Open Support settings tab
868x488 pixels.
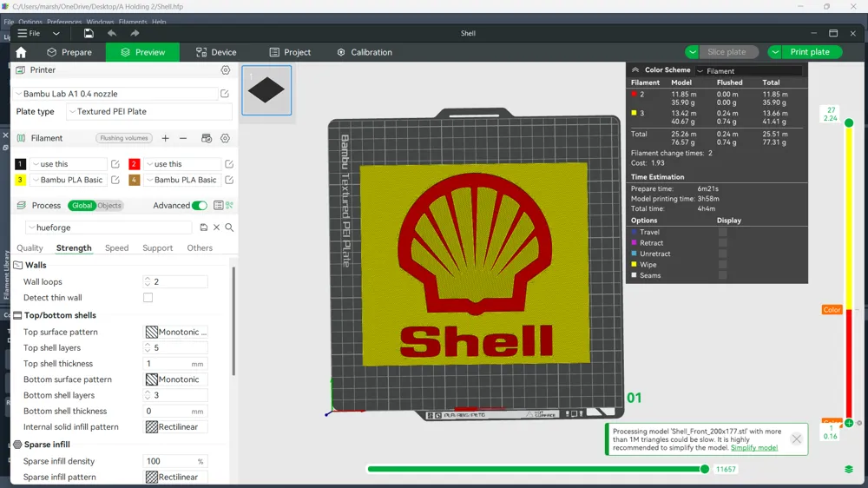point(158,248)
